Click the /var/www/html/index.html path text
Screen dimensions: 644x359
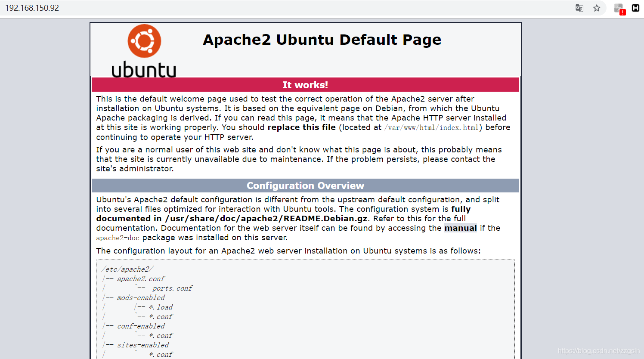click(432, 128)
